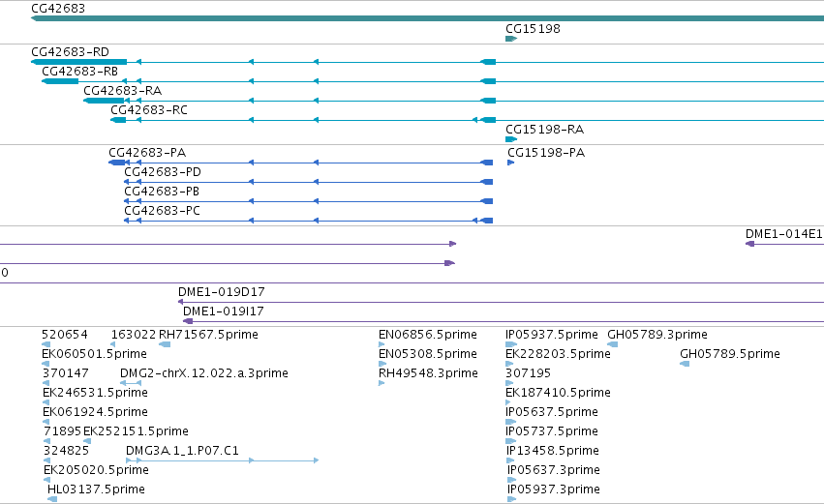
Task: Open IP05737.5prime EST label
Action: [x=552, y=431]
